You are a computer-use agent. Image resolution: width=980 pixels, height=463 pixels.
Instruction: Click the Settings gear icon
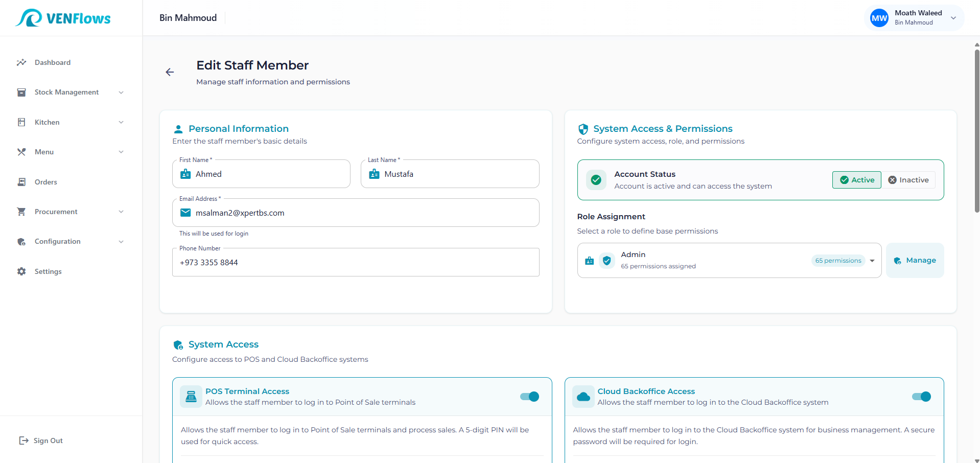(21, 271)
